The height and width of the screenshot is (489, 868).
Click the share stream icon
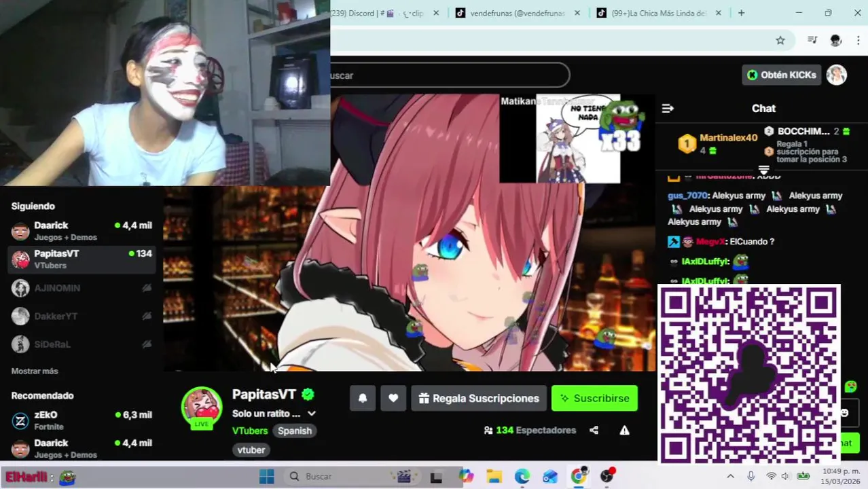(594, 430)
